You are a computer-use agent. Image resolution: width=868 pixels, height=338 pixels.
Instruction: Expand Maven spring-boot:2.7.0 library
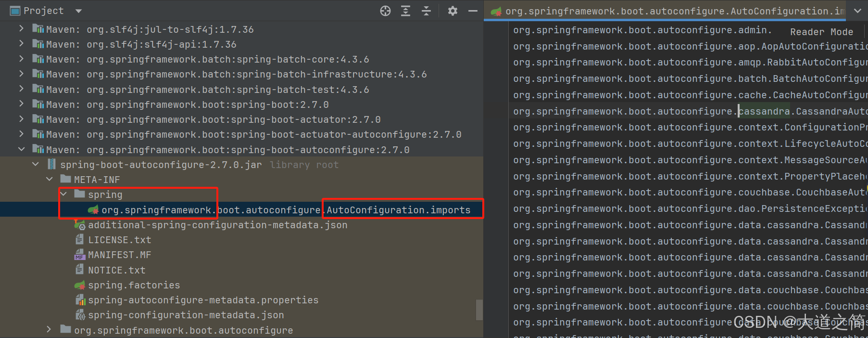coord(21,104)
